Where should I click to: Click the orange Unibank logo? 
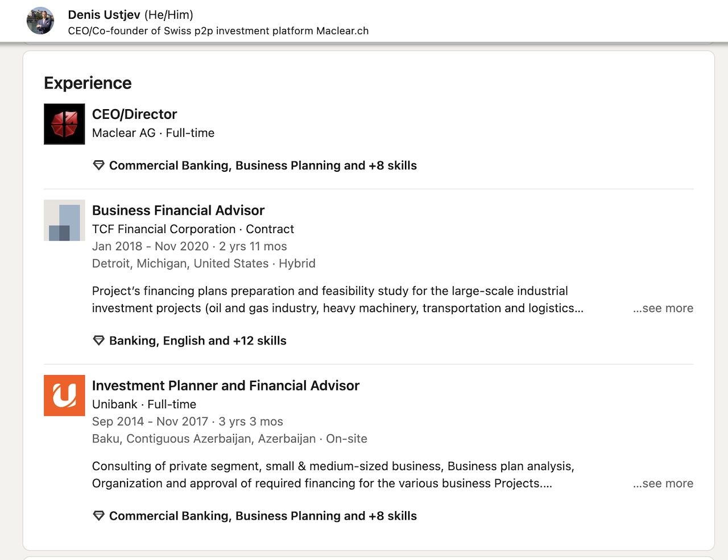pyautogui.click(x=64, y=395)
